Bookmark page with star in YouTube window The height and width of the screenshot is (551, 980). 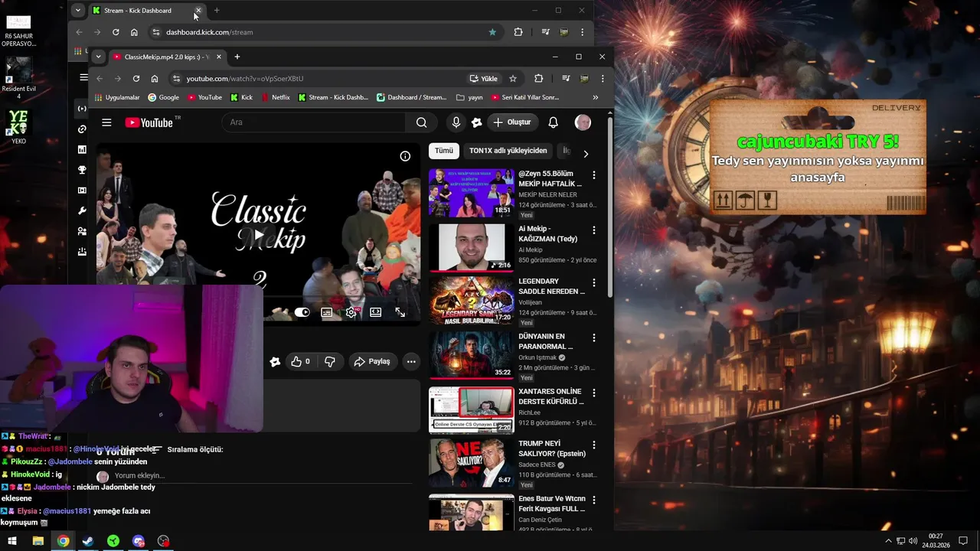tap(513, 78)
